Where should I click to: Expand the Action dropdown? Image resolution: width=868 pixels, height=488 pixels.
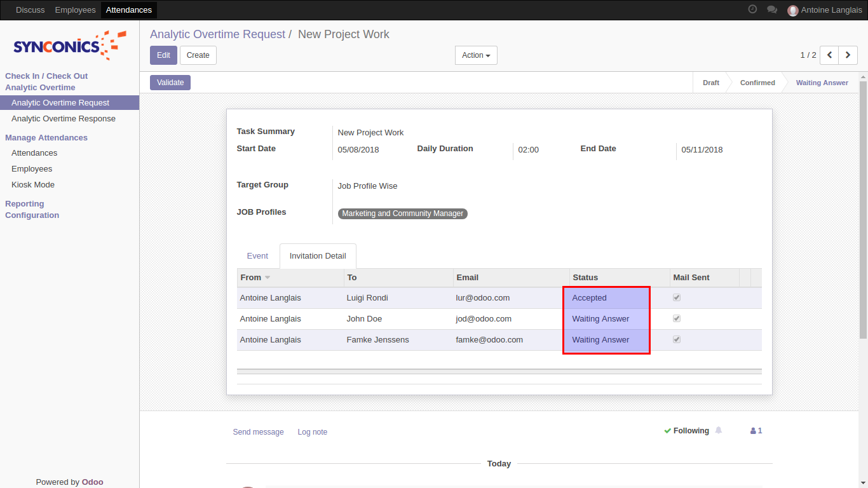point(476,55)
